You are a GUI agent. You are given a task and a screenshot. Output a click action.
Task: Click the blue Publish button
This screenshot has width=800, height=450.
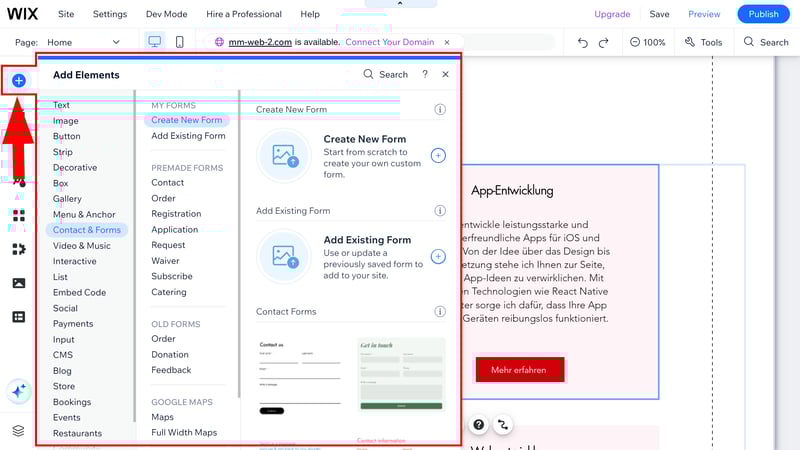click(763, 14)
